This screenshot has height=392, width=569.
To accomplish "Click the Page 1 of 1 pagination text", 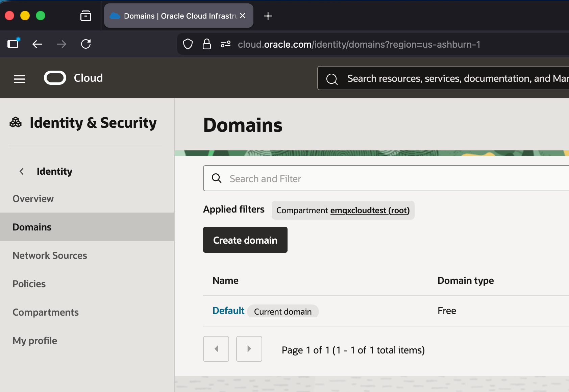I will point(353,350).
